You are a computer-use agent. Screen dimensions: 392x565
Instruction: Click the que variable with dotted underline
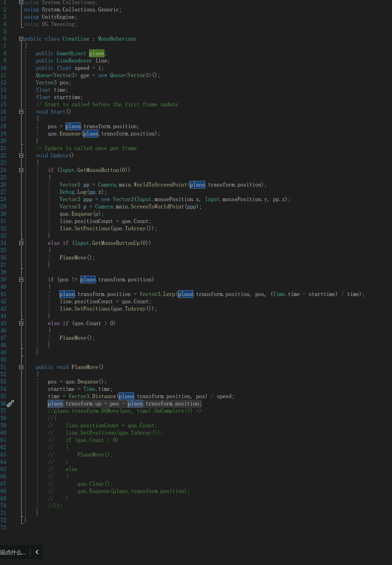85,75
